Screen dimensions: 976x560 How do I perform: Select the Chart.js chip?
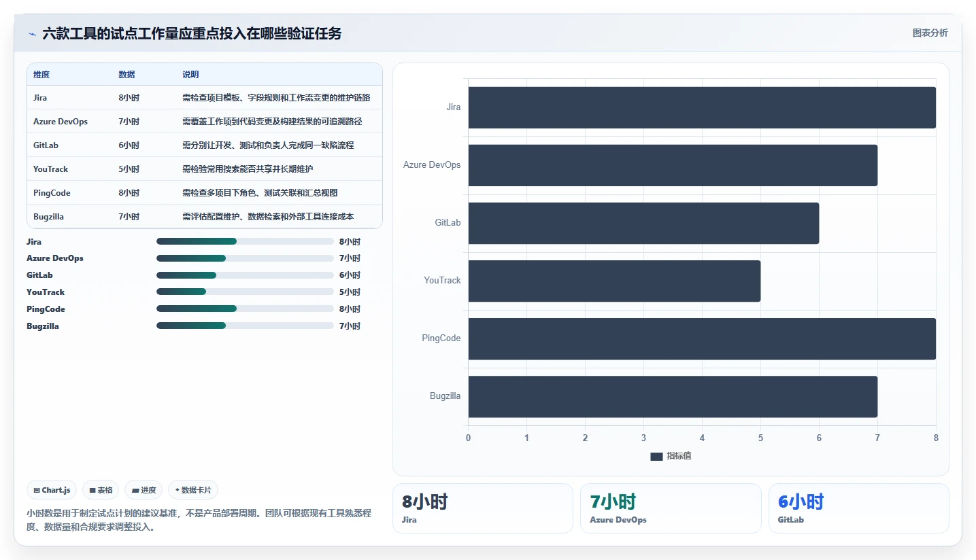click(x=52, y=490)
